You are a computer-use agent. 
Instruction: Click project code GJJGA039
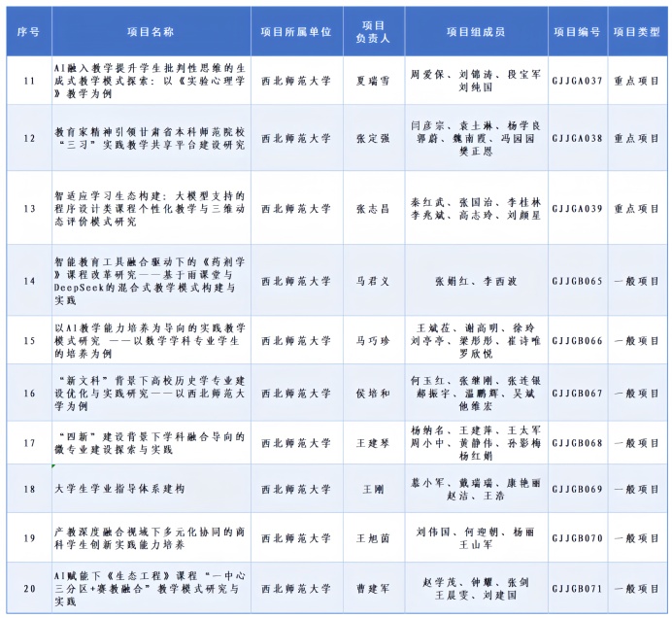coord(578,208)
